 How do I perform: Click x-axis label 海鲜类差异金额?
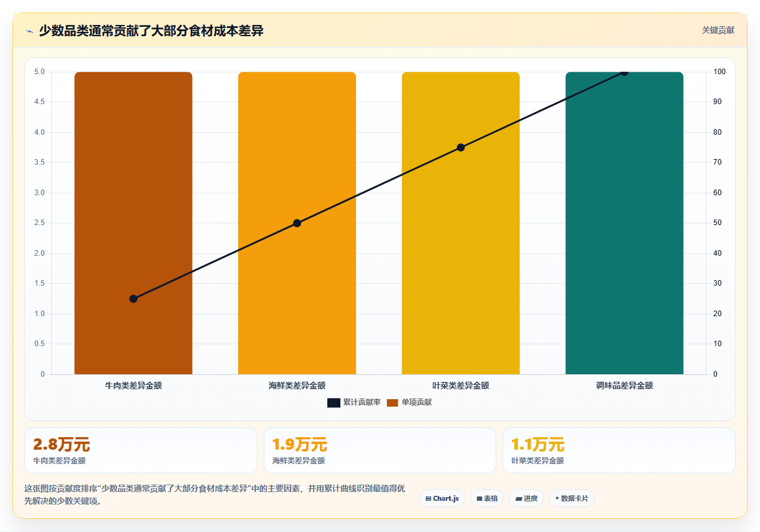click(x=297, y=385)
